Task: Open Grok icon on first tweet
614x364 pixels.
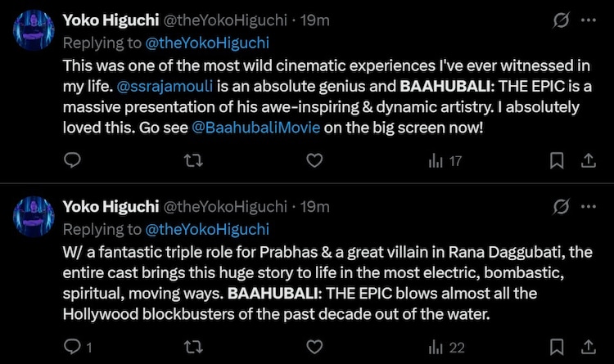Action: tap(562, 20)
